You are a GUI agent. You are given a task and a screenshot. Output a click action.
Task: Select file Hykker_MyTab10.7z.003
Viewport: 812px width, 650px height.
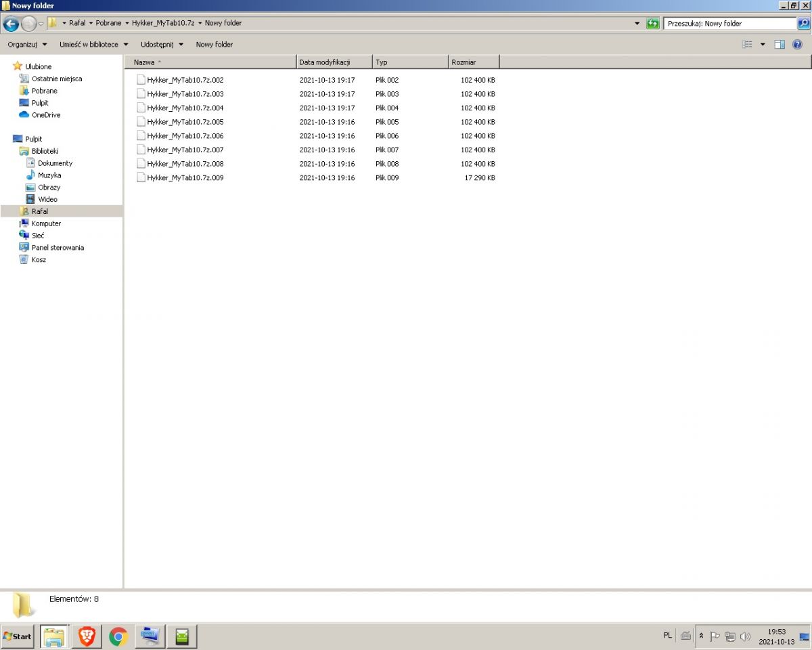coord(185,94)
